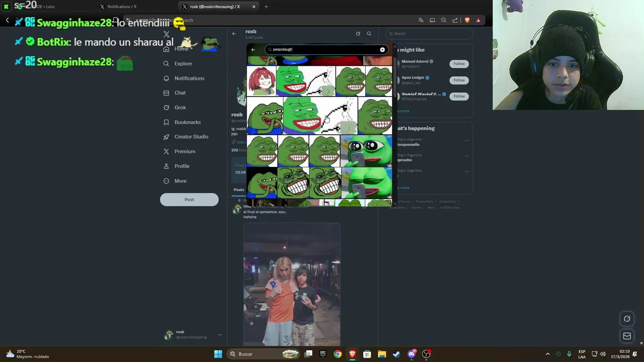Show hidden system tray icons
Screen dimensions: 644x362
tap(547, 354)
